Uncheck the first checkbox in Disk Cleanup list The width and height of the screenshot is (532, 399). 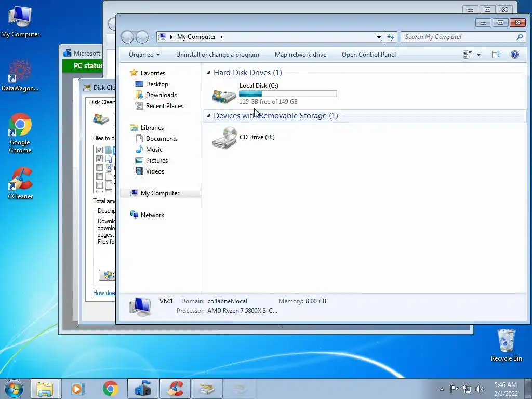(x=99, y=150)
